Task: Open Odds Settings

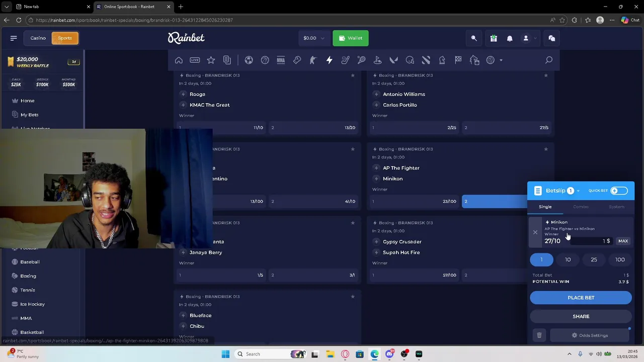Action: (x=590, y=335)
